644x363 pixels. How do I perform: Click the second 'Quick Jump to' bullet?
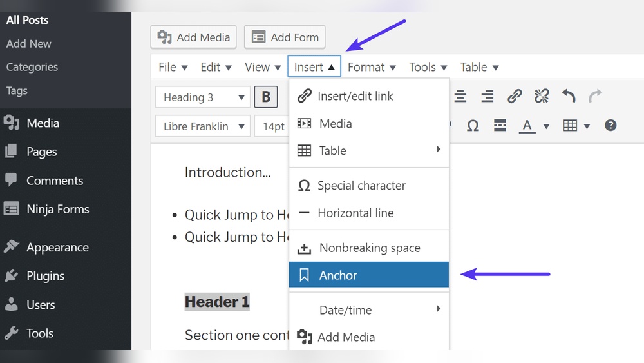pos(236,237)
